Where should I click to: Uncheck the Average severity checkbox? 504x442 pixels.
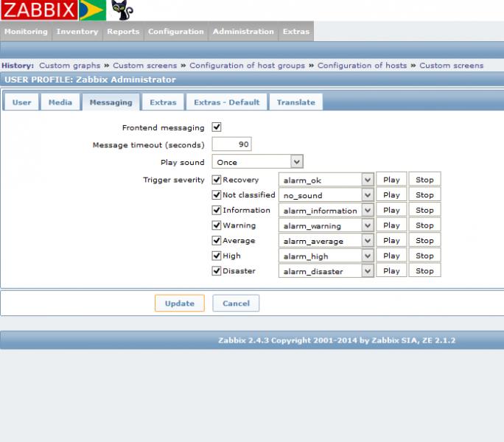(x=217, y=240)
